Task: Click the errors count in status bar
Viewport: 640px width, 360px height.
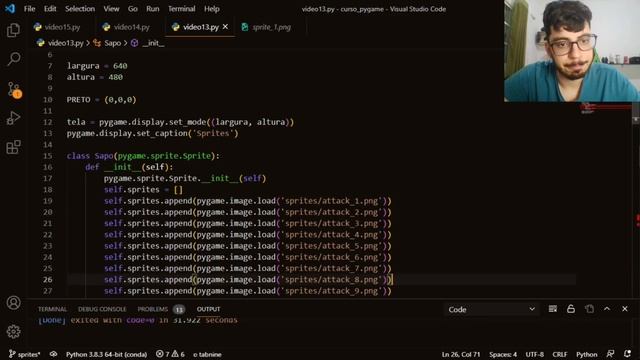Action: tap(162, 354)
